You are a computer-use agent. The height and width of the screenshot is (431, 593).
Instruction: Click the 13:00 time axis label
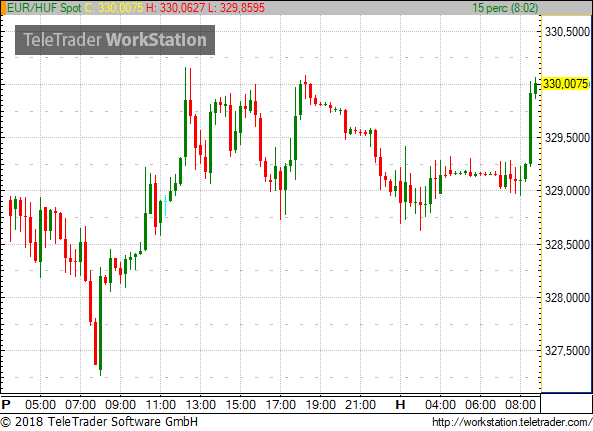click(x=200, y=405)
